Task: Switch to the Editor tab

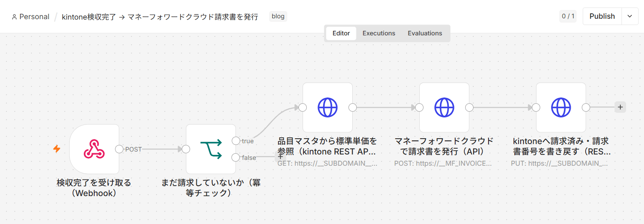Action: [341, 33]
